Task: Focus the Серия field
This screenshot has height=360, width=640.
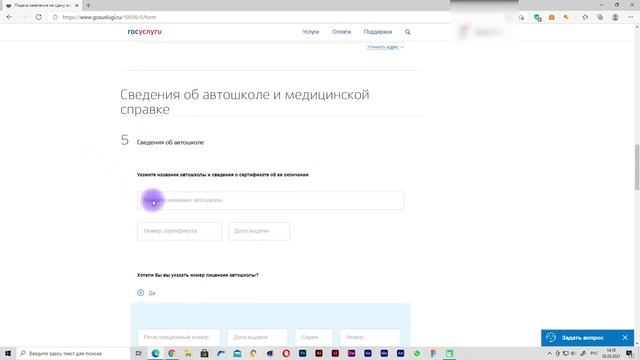Action: 313,337
